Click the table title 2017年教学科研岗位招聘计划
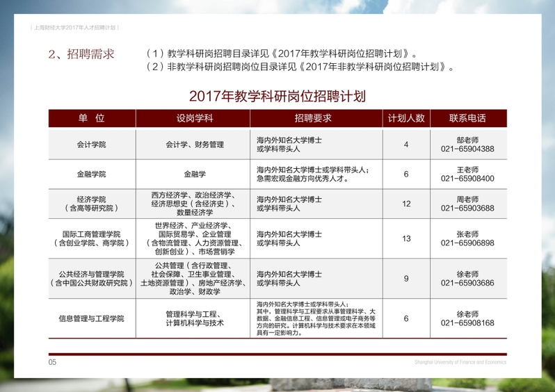This screenshot has height=392, width=555. click(277, 96)
